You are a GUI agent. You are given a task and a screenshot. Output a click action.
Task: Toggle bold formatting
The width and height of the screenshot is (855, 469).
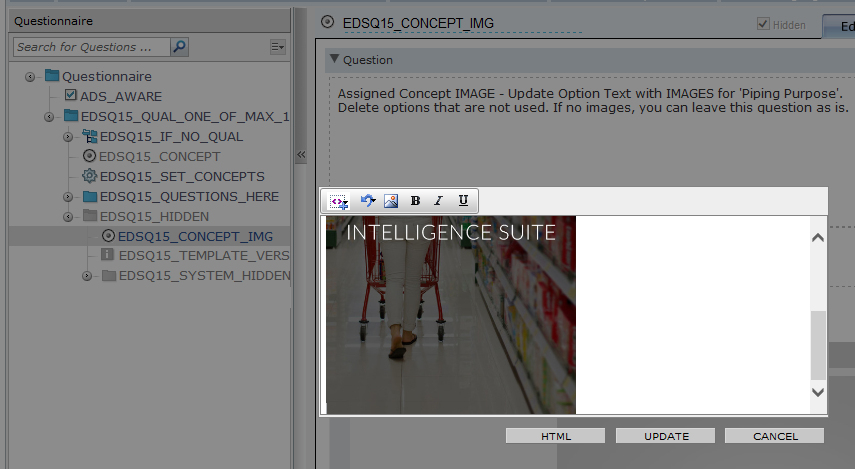416,201
